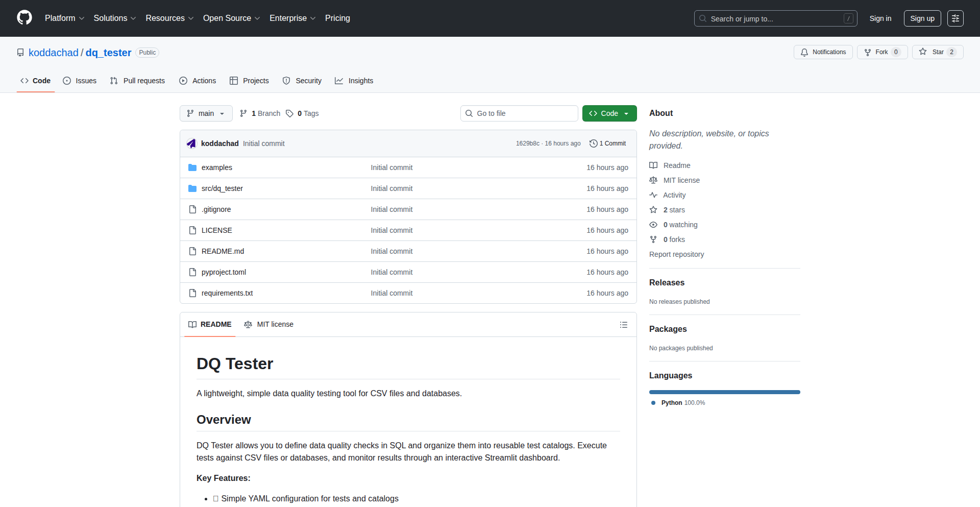Open the global navigation menu icon
980x507 pixels.
955,18
